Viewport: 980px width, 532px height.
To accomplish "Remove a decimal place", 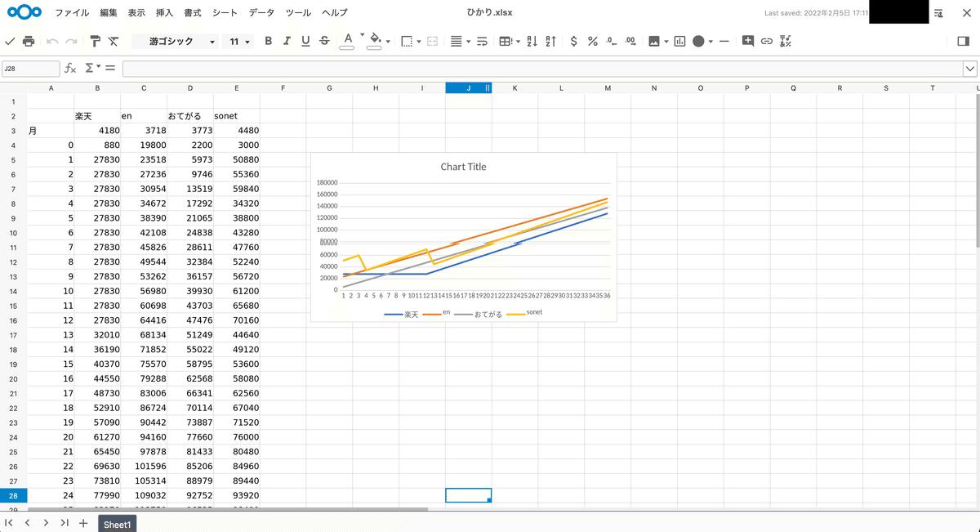I will (x=612, y=41).
